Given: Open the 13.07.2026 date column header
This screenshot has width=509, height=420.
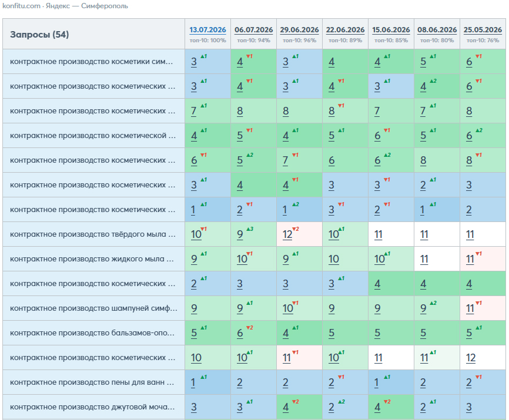Looking at the screenshot, I should pyautogui.click(x=207, y=30).
